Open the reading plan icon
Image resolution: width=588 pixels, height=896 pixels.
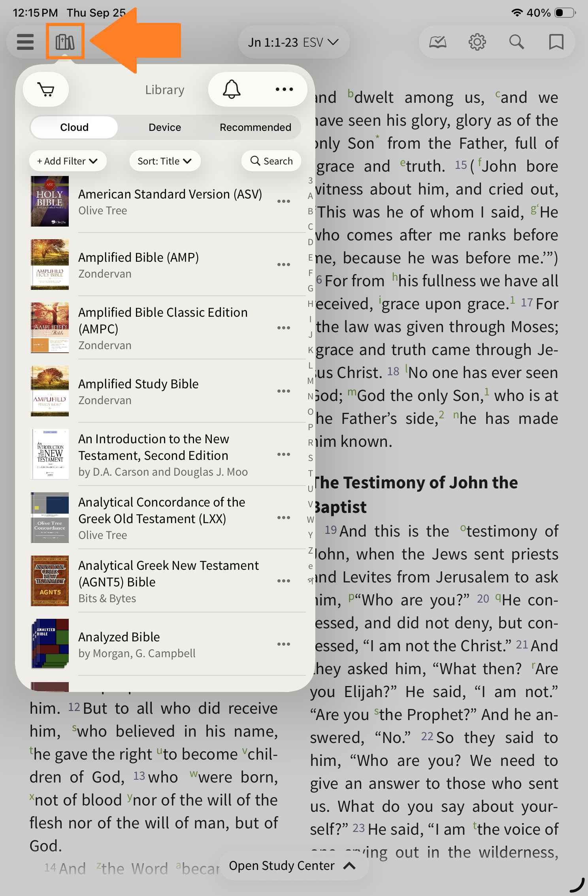438,42
